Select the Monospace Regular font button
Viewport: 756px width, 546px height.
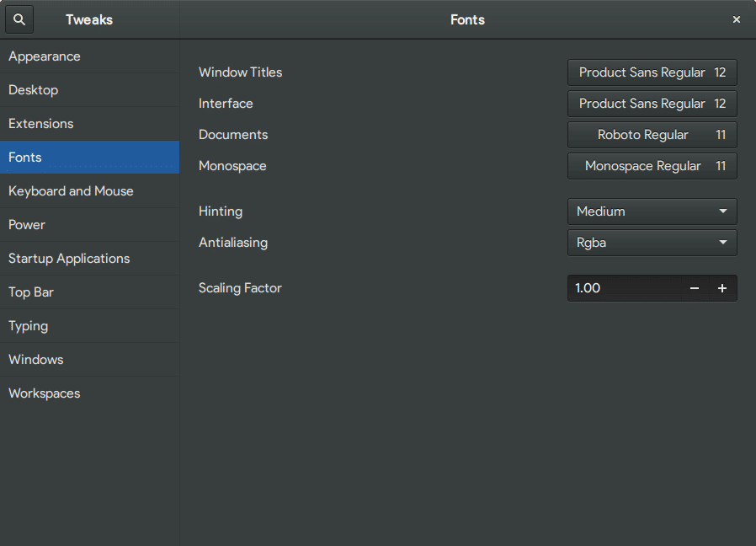pos(652,166)
